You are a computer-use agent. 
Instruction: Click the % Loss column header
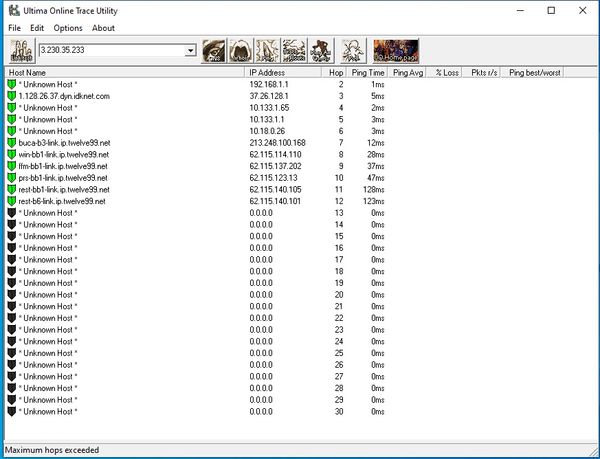pos(447,73)
